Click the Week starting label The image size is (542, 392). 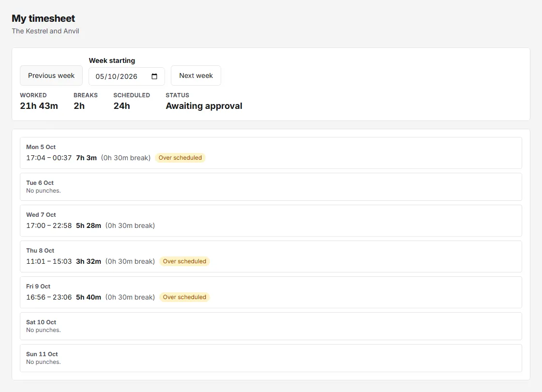tap(112, 60)
